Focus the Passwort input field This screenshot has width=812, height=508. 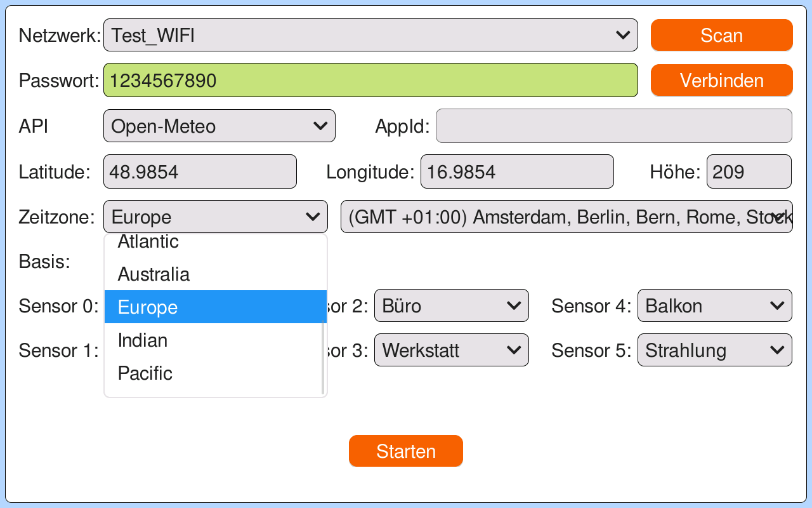pyautogui.click(x=370, y=81)
